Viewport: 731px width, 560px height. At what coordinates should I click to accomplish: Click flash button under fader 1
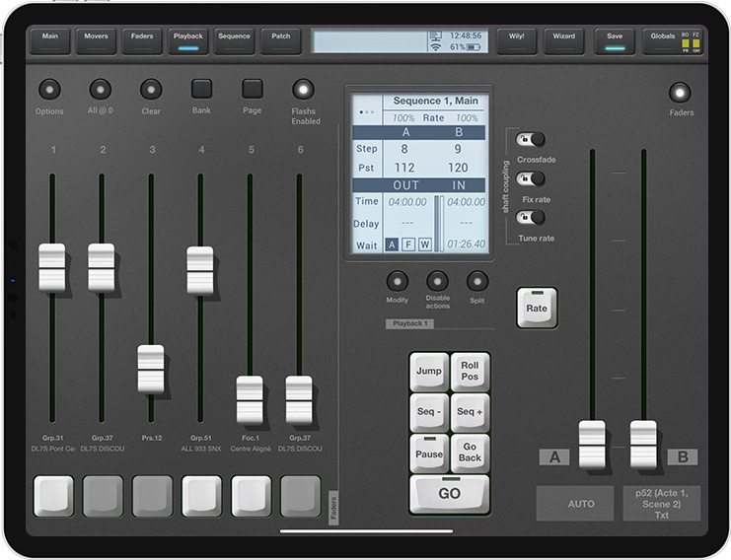click(53, 496)
